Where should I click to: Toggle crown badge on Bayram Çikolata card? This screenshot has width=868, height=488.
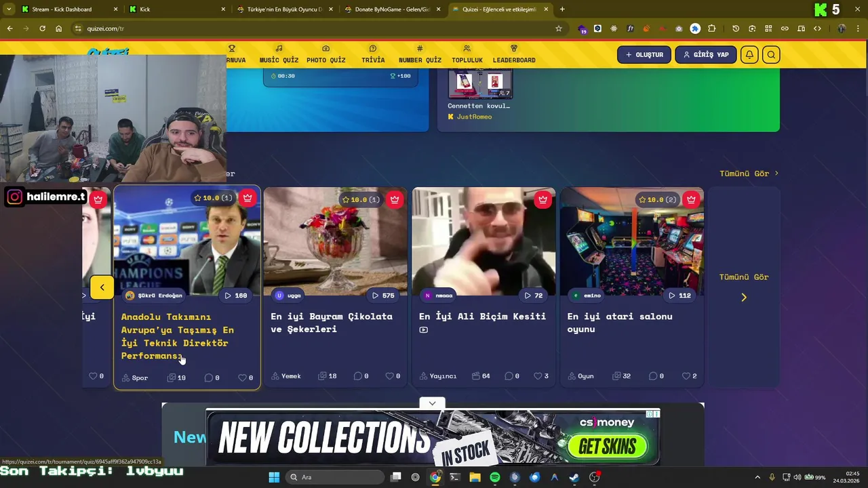395,199
